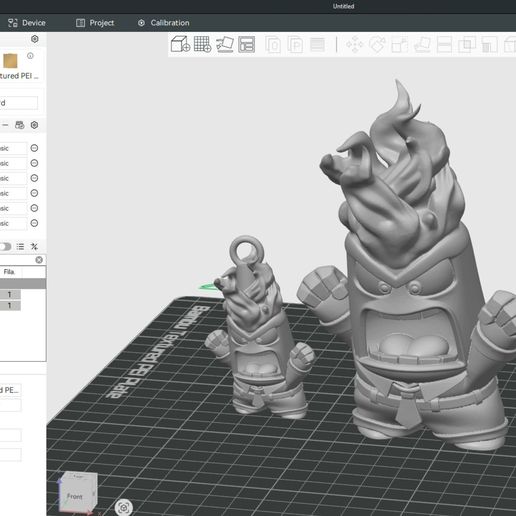Click the 'Untitled' window title

[x=343, y=6]
